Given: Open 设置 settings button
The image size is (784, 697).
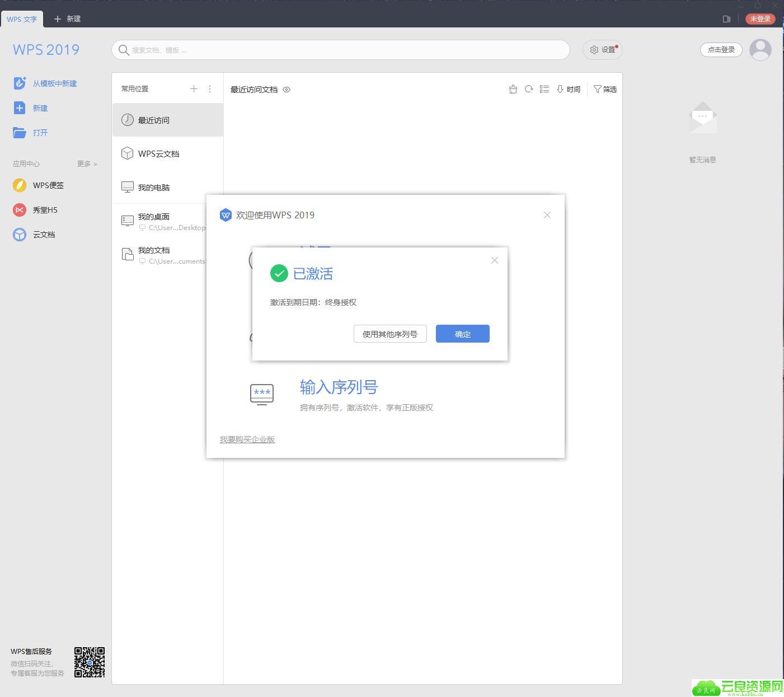Looking at the screenshot, I should [603, 50].
